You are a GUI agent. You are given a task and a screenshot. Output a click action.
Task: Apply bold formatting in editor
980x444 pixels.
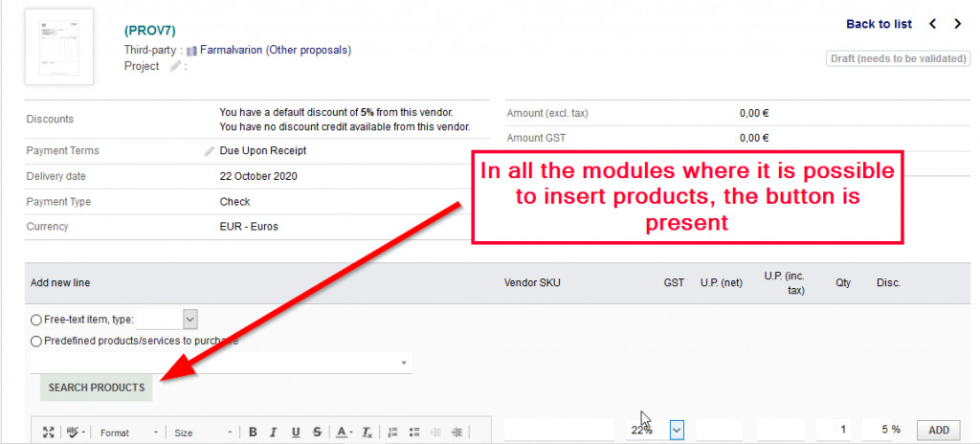[x=253, y=433]
